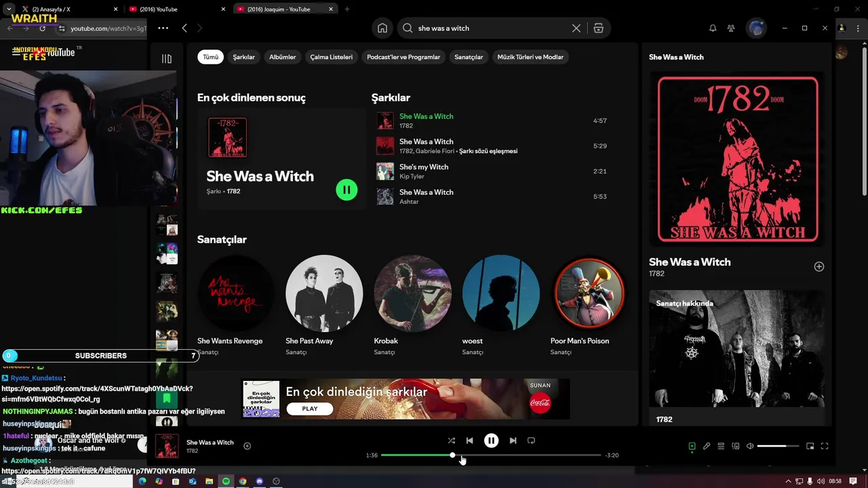868x488 pixels.
Task: Pause via green button on top result
Action: (x=347, y=190)
